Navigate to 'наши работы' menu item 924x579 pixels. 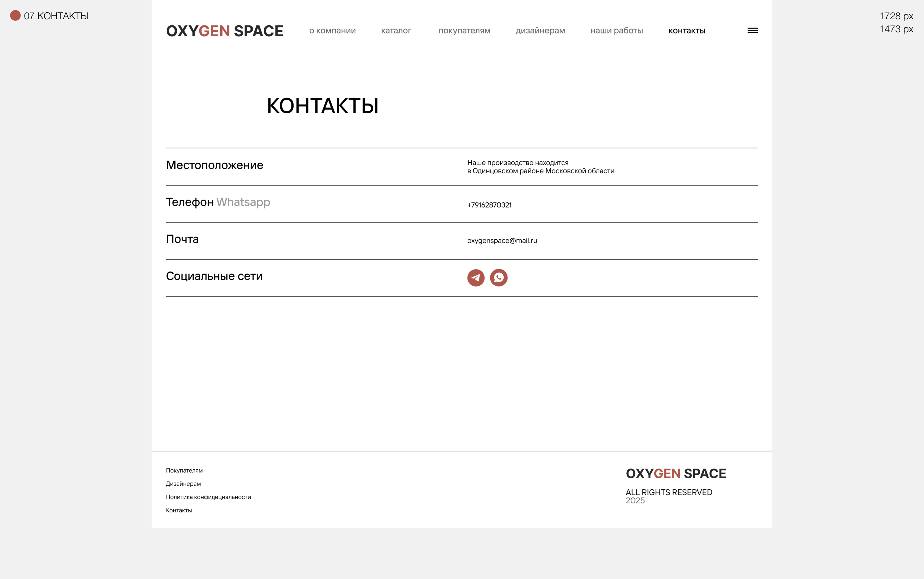(x=616, y=31)
